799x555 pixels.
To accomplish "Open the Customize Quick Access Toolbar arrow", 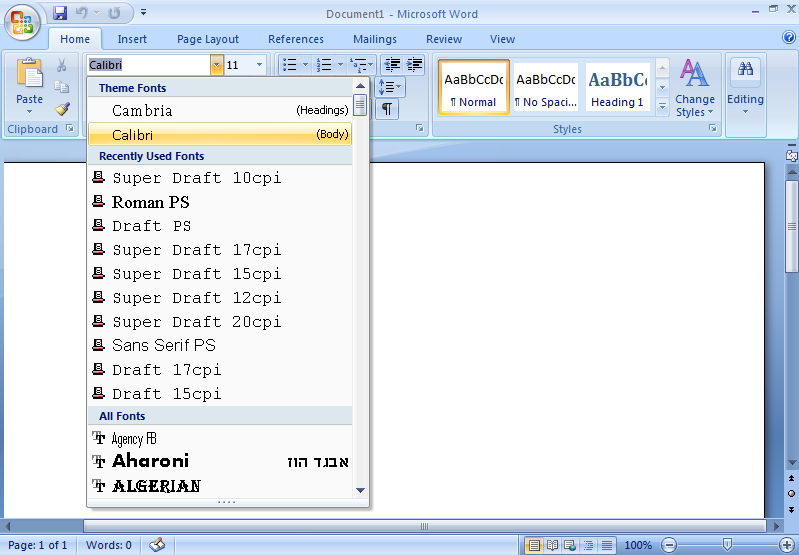I will pos(144,12).
